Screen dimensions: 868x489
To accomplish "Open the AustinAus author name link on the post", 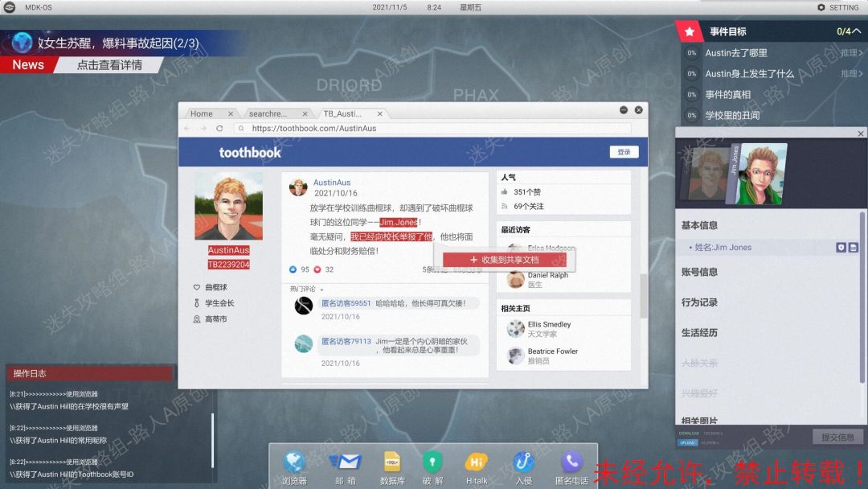I will [332, 183].
